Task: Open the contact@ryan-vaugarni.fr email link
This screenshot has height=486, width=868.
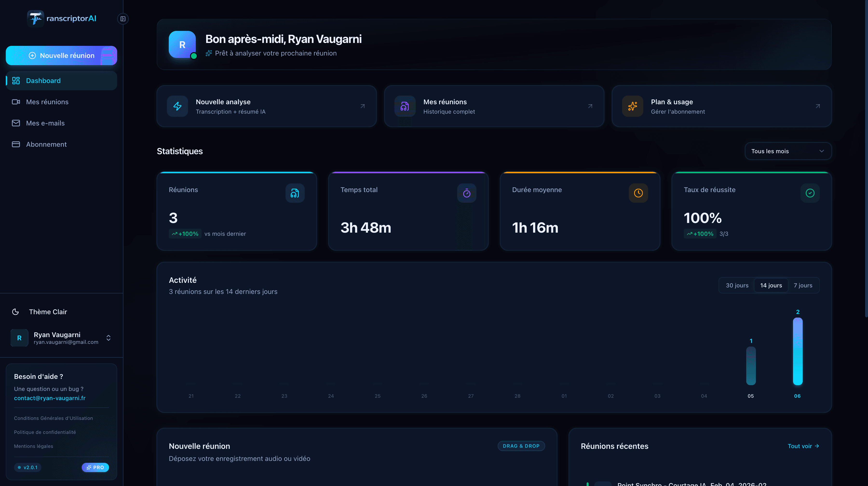Action: tap(49, 398)
